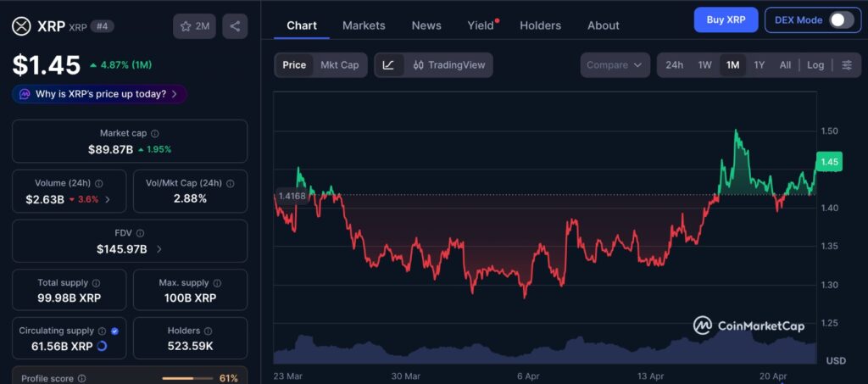Click the $145.97B FDV value

coord(122,249)
